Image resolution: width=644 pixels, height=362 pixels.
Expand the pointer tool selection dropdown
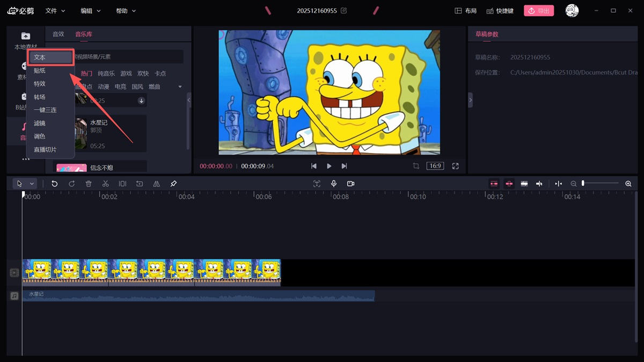[32, 184]
